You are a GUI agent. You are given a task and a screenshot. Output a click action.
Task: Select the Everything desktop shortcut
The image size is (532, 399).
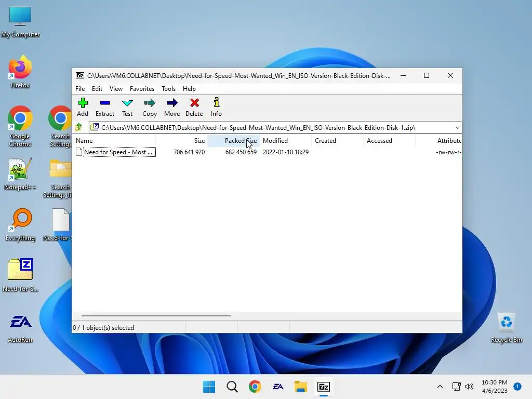point(20,224)
